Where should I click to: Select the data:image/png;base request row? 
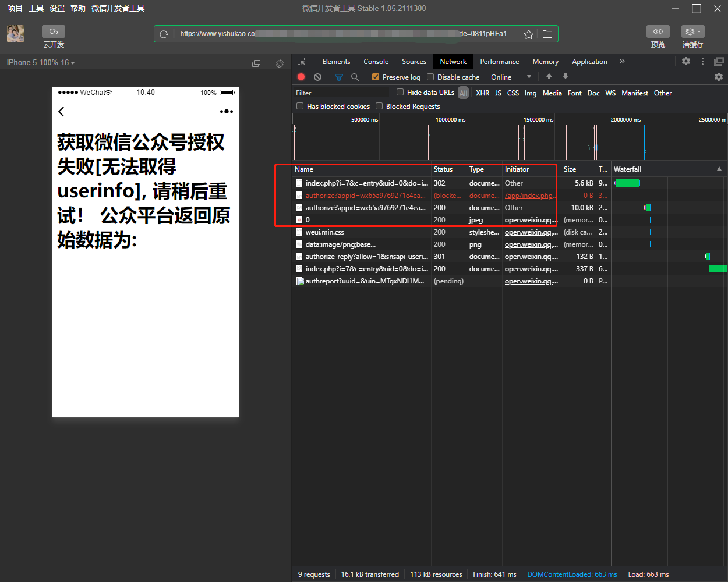[x=510, y=244]
